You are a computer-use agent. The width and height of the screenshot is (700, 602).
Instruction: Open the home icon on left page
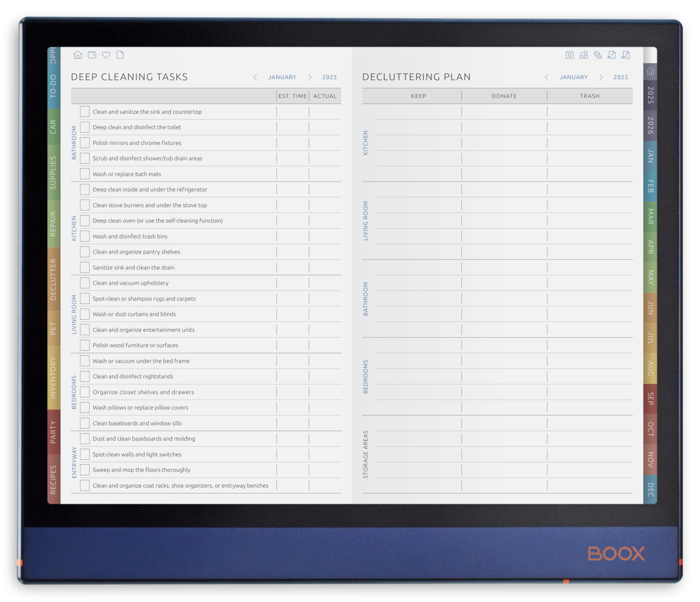pyautogui.click(x=78, y=55)
